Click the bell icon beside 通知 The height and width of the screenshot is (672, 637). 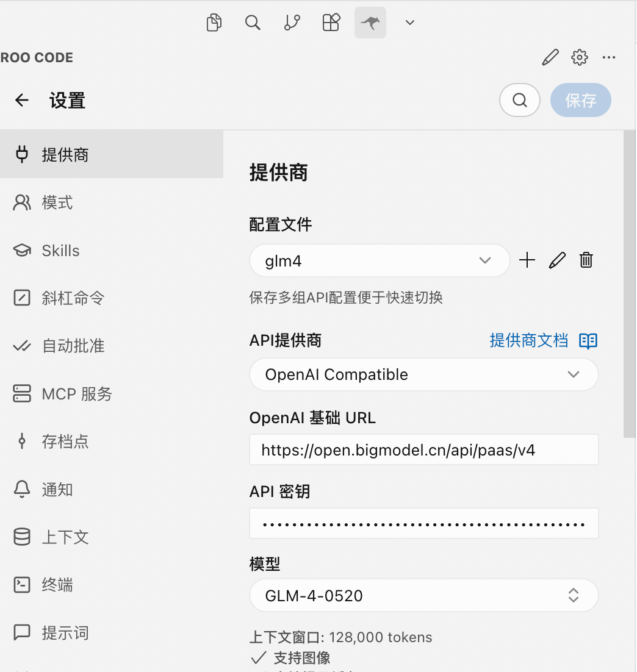22,489
